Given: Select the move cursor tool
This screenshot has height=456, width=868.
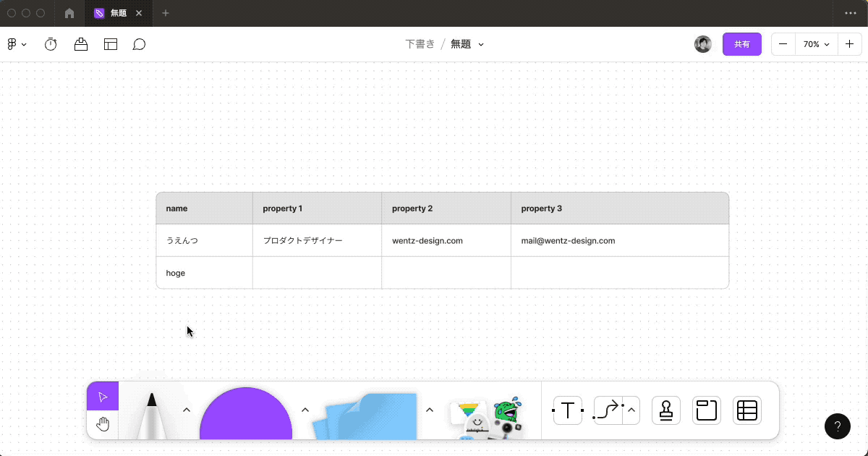Looking at the screenshot, I should (x=103, y=397).
